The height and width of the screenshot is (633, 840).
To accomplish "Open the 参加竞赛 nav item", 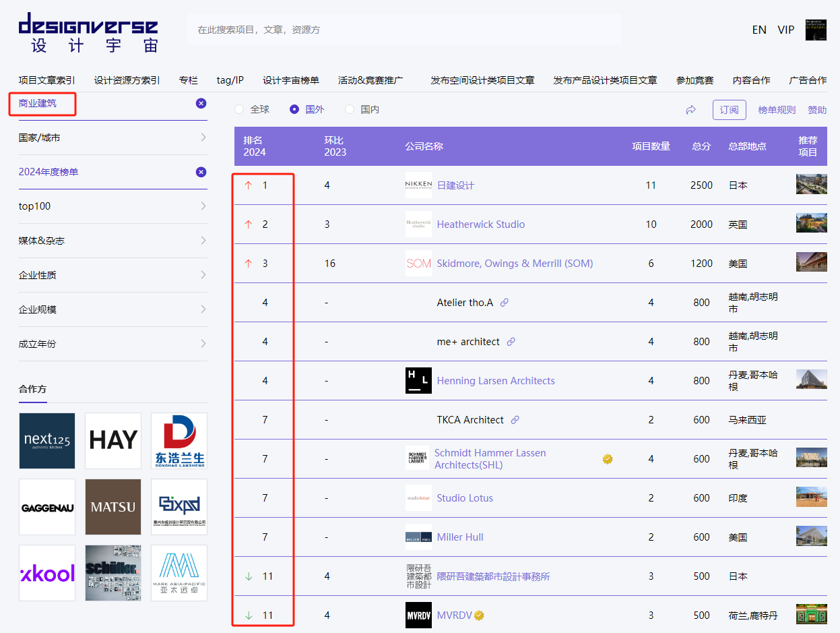I will (695, 80).
